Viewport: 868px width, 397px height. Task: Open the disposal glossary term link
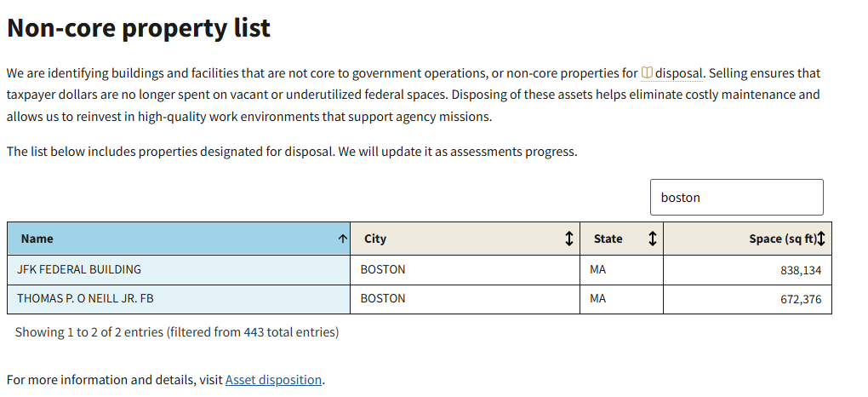tap(678, 73)
